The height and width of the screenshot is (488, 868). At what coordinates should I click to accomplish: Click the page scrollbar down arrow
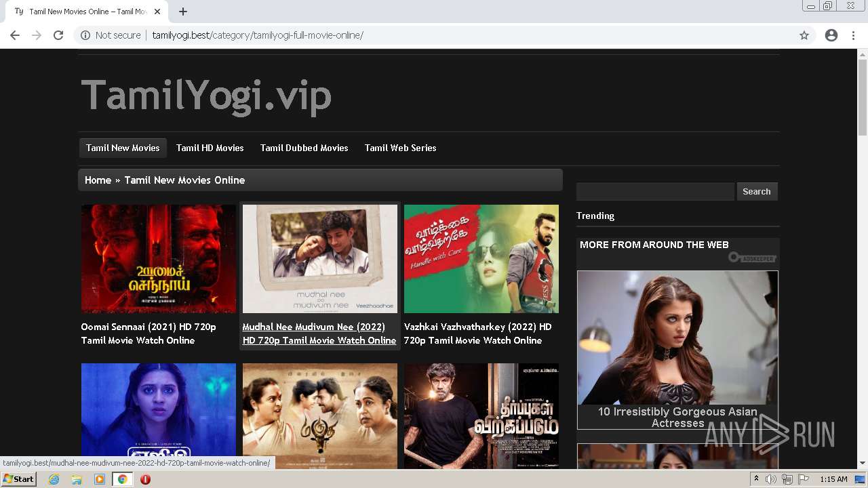863,464
